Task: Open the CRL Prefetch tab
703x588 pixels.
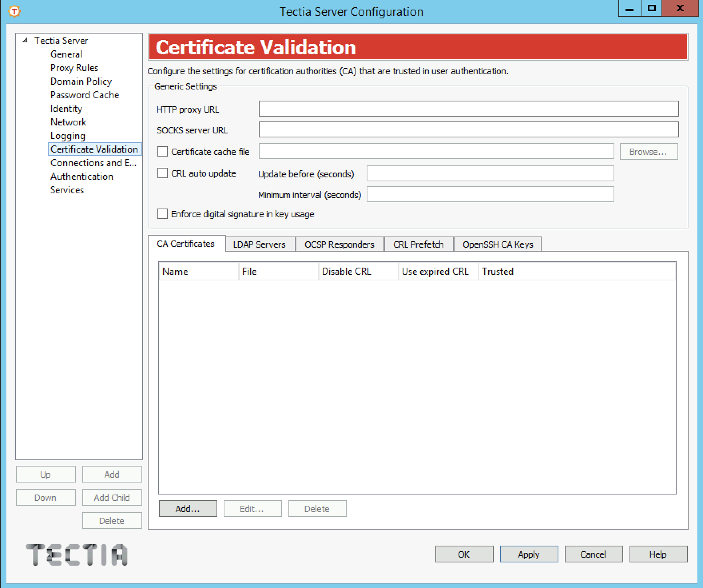Action: (419, 244)
